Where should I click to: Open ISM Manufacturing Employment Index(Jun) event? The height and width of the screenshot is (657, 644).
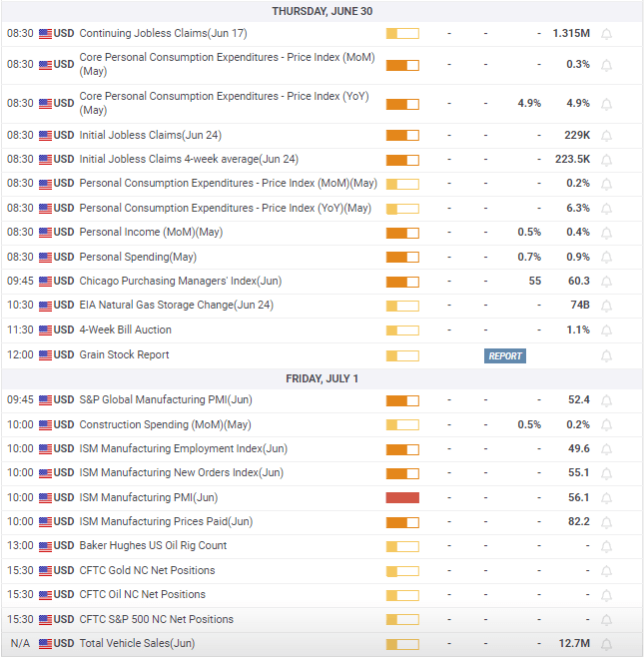(x=184, y=448)
